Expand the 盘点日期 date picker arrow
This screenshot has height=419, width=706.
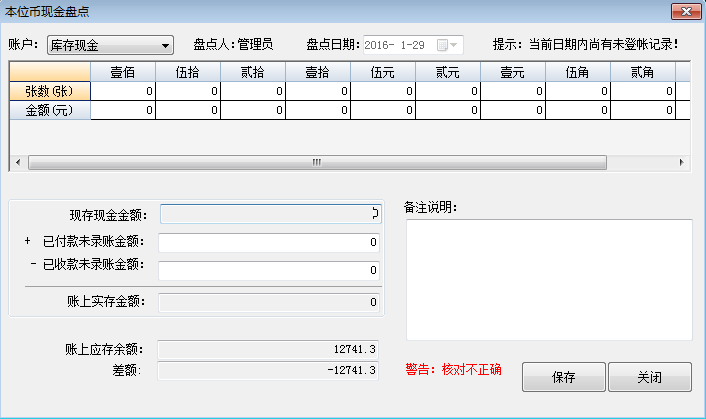point(456,45)
